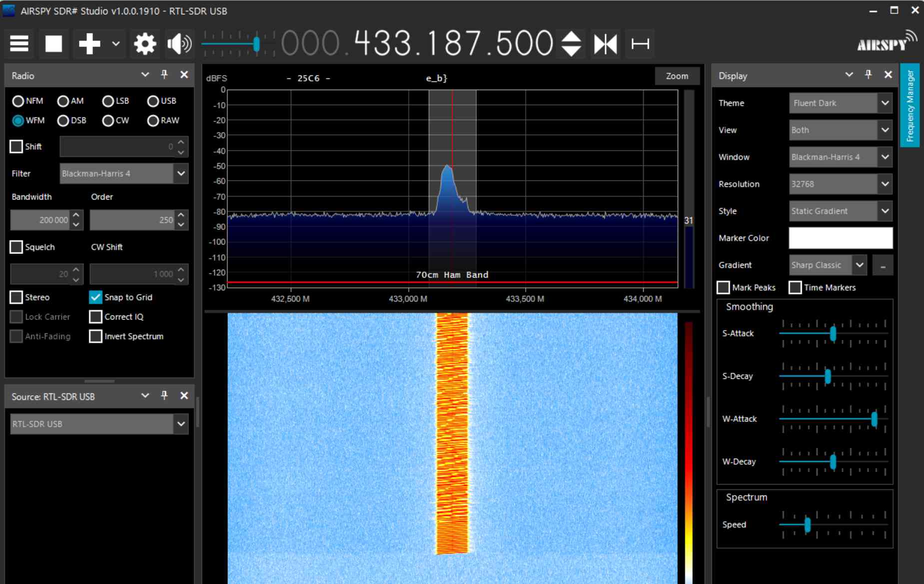Select NFM demodulation mode

(x=28, y=101)
